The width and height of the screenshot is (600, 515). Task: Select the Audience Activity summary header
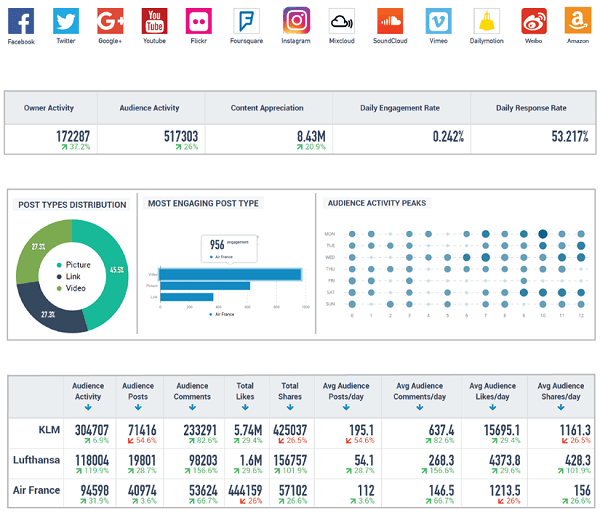(x=149, y=108)
